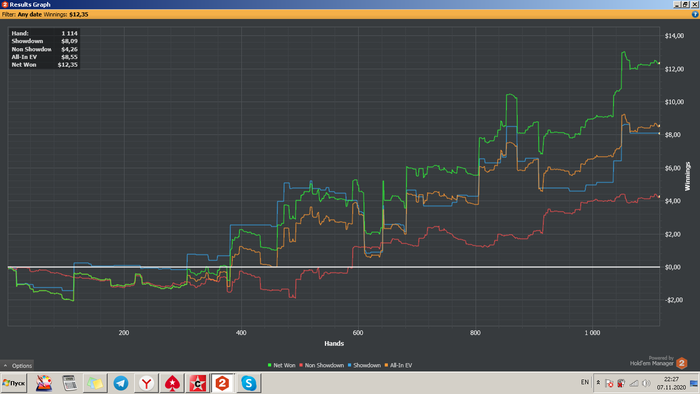Open the Start (Пуск) menu
Screen dimensions: 700x394
click(x=14, y=383)
